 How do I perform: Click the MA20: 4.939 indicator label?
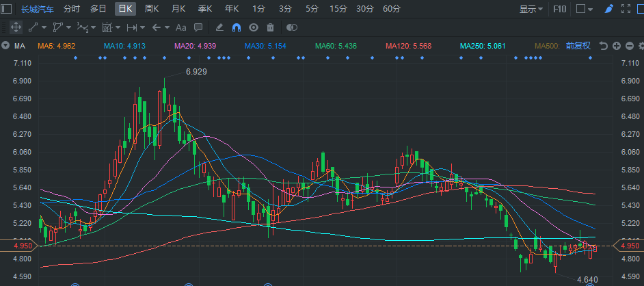195,46
